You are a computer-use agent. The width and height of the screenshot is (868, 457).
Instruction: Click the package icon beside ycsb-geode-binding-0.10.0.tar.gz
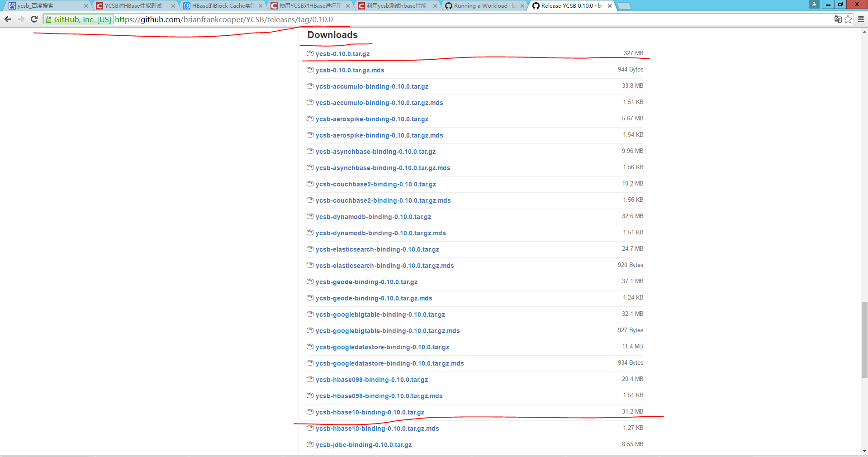(310, 281)
